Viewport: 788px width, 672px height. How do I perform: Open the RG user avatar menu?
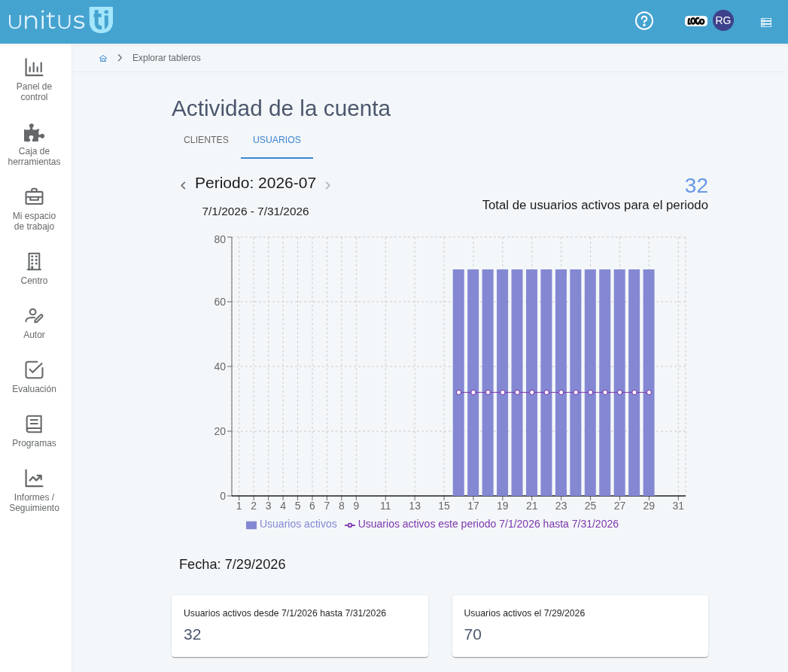pos(723,20)
